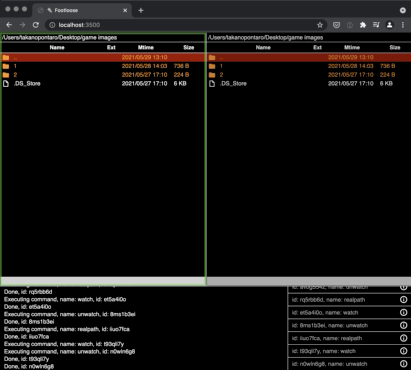Close the Footloose browser tab
The height and width of the screenshot is (370, 411).
(x=125, y=10)
